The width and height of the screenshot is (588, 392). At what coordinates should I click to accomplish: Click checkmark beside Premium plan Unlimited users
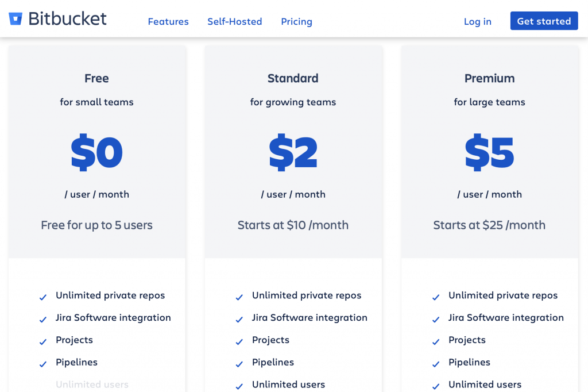pyautogui.click(x=436, y=386)
